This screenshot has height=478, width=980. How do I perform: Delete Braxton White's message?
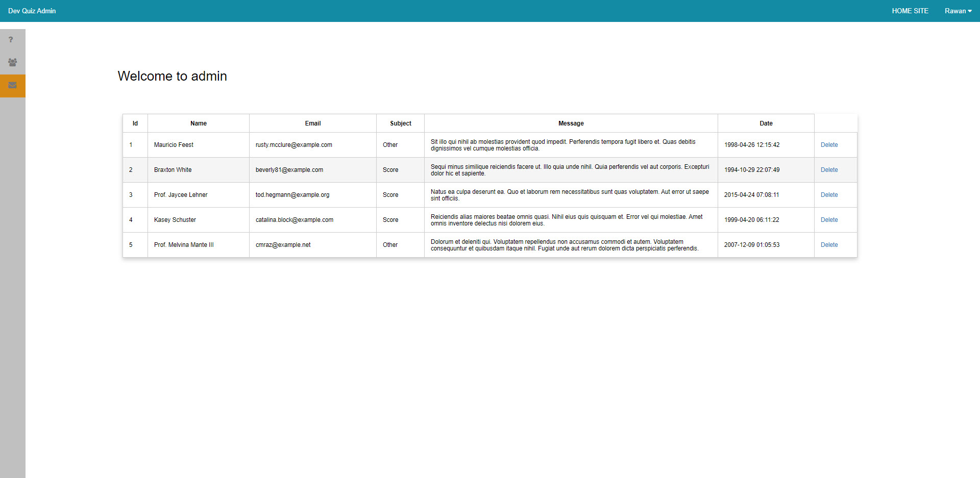[x=829, y=169]
